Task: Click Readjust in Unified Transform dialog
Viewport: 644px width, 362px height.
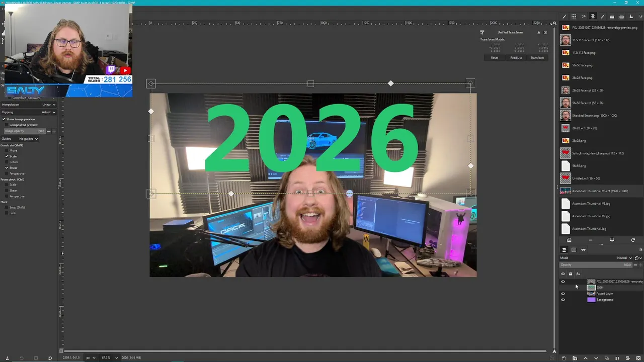Action: (x=516, y=58)
